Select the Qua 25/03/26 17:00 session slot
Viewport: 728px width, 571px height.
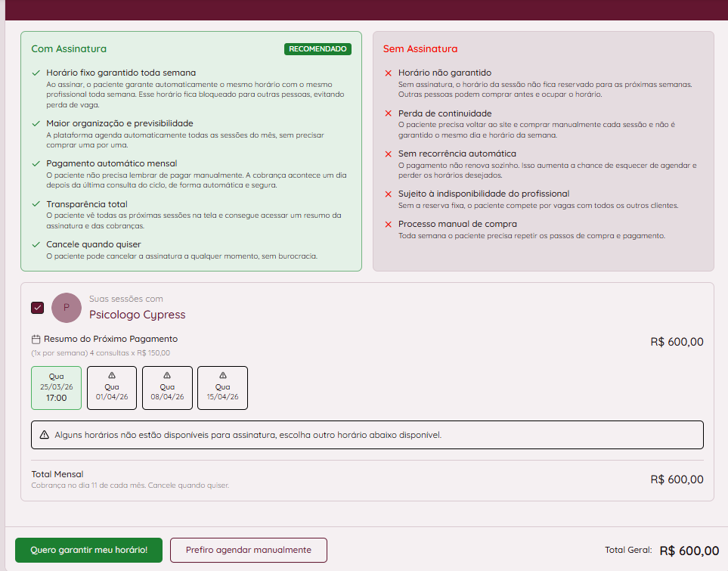pos(56,388)
